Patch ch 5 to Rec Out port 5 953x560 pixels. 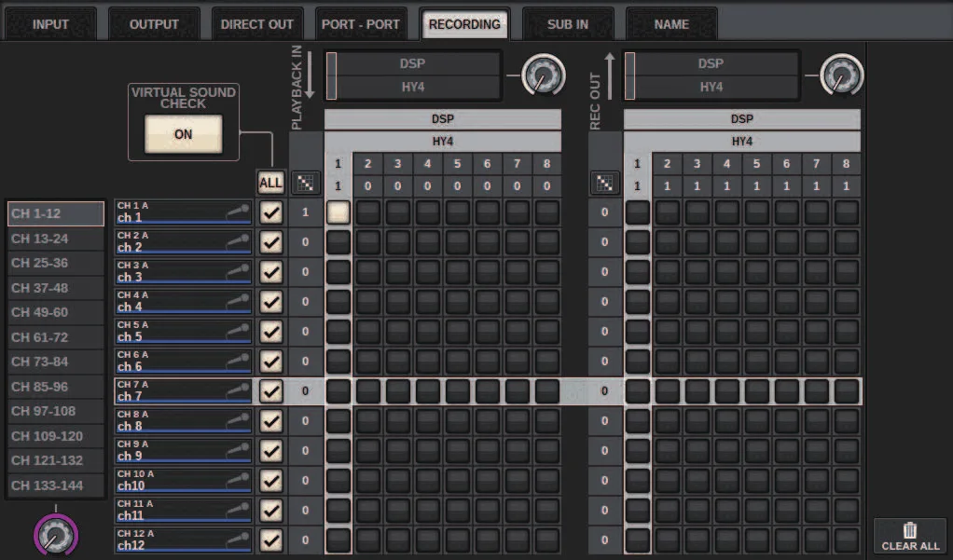pyautogui.click(x=756, y=332)
